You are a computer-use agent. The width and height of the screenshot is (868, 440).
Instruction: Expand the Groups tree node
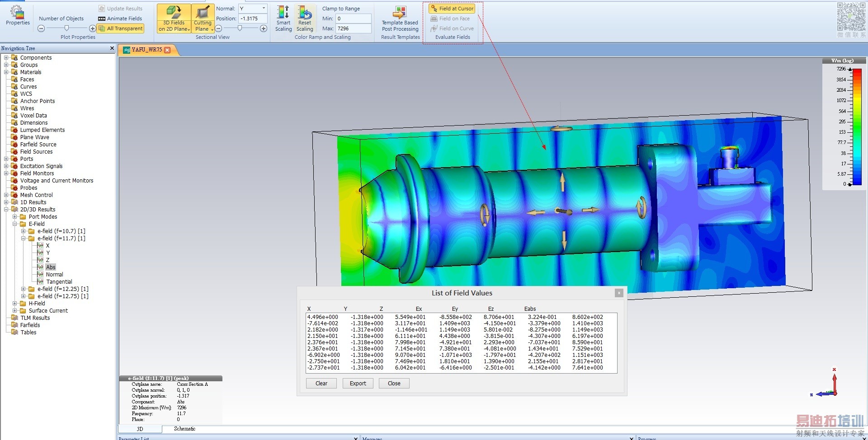(x=6, y=65)
